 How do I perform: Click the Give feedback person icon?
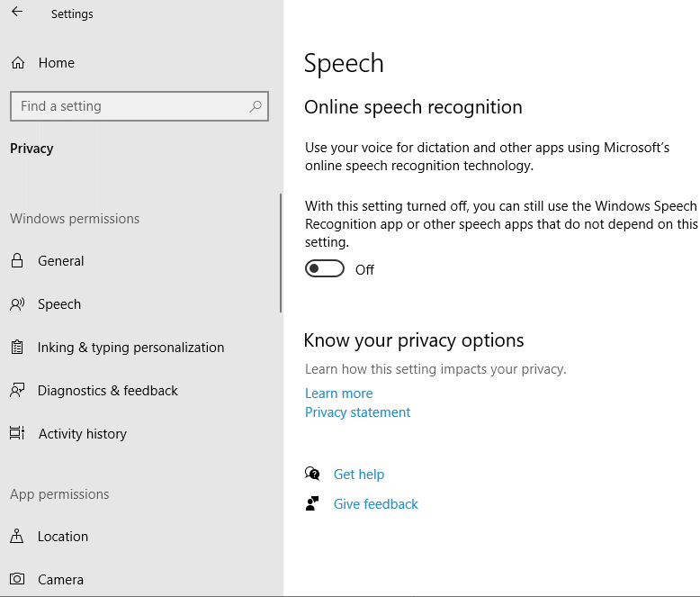tap(312, 504)
